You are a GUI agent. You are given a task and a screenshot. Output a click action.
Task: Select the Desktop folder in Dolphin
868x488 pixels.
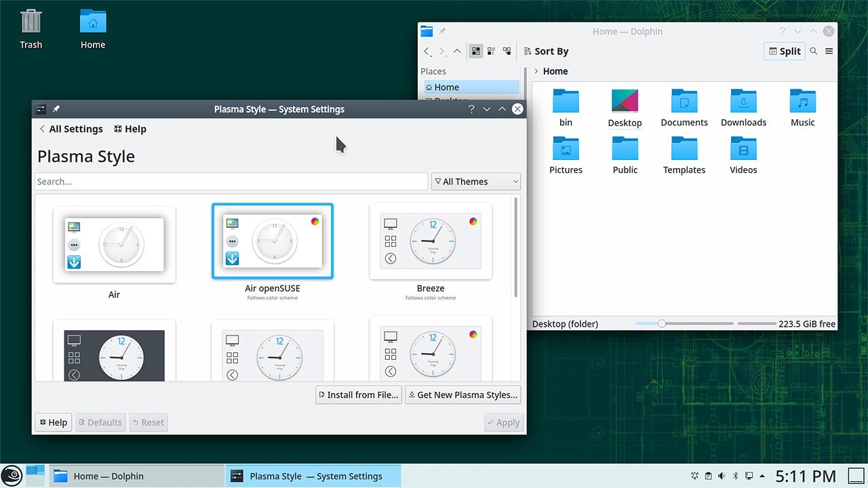point(625,108)
